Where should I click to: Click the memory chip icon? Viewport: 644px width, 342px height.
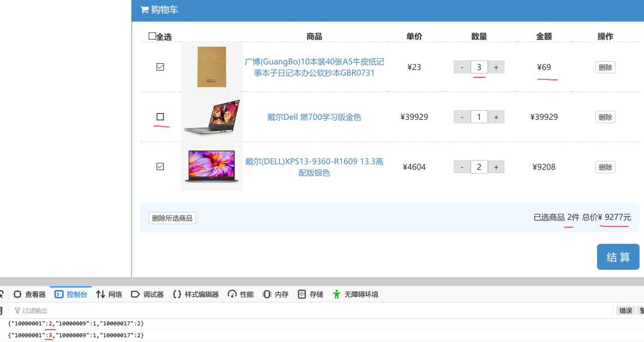267,295
